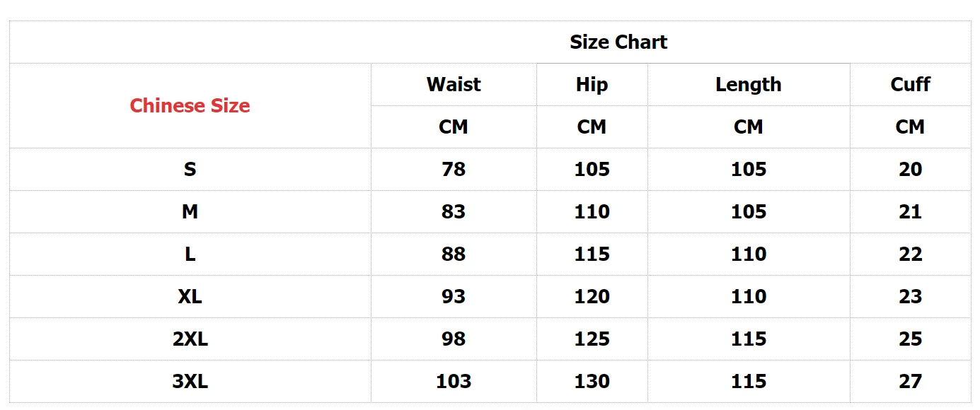
Task: Click waist value 78 for size S
Action: tap(454, 170)
